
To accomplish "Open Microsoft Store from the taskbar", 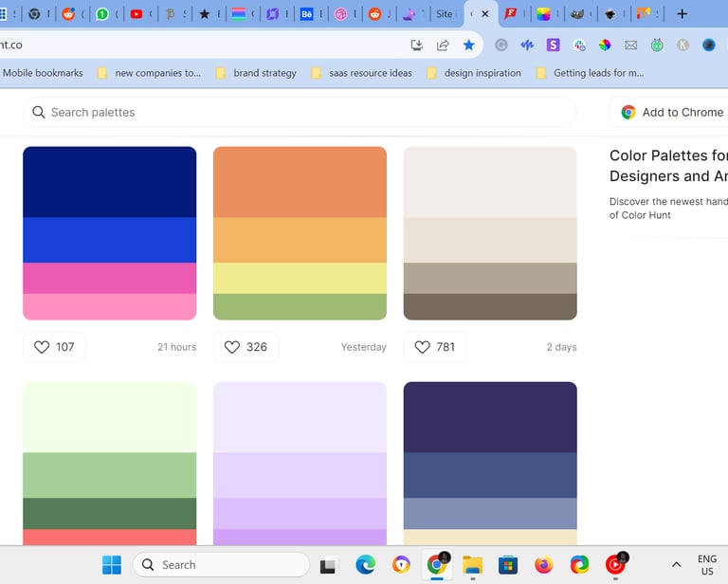I will pyautogui.click(x=508, y=565).
